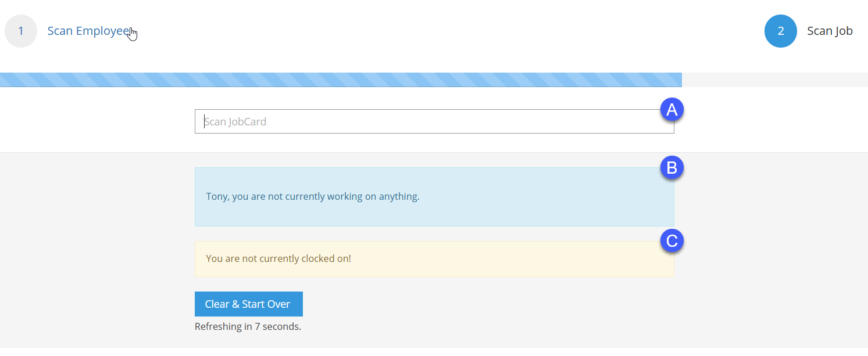The width and height of the screenshot is (868, 356).
Task: Click the striped blue progress bar
Action: pyautogui.click(x=341, y=80)
